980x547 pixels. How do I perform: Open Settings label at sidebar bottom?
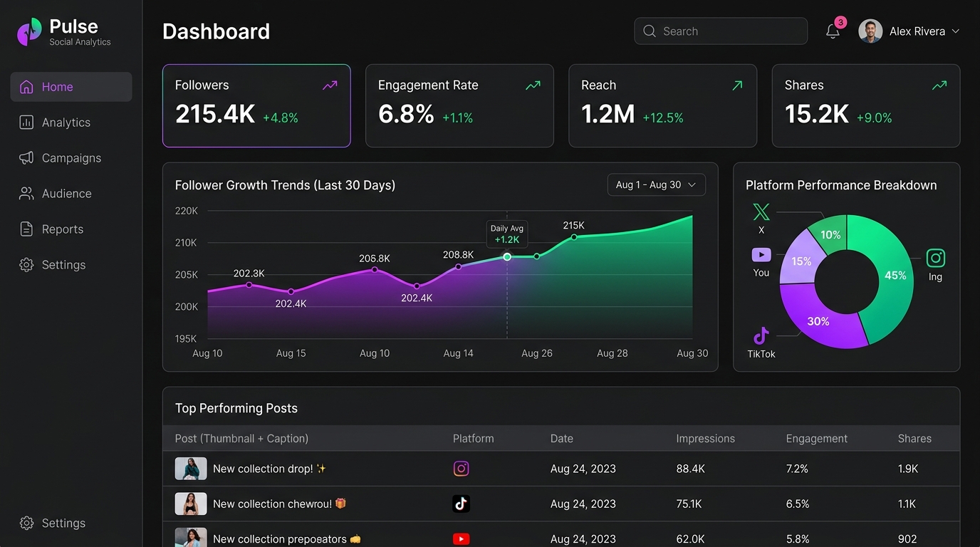click(x=63, y=523)
